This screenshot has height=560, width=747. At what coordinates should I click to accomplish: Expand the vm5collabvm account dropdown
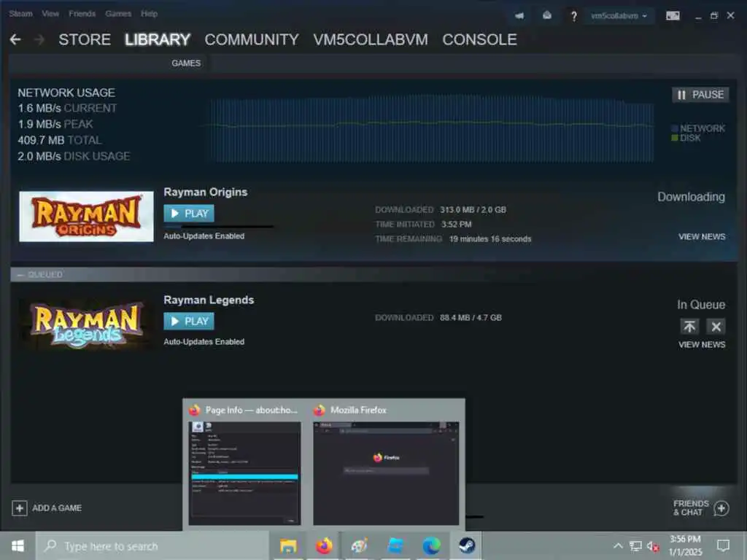pos(619,16)
